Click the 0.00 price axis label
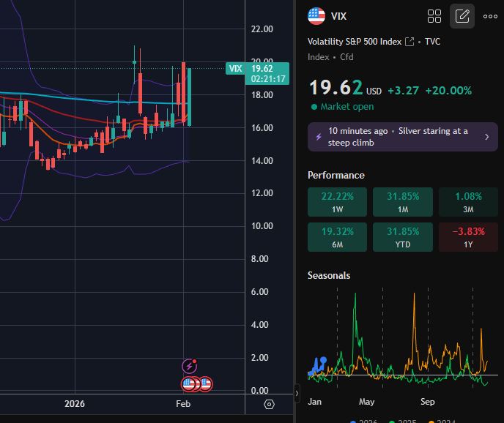The height and width of the screenshot is (423, 504). [260, 391]
